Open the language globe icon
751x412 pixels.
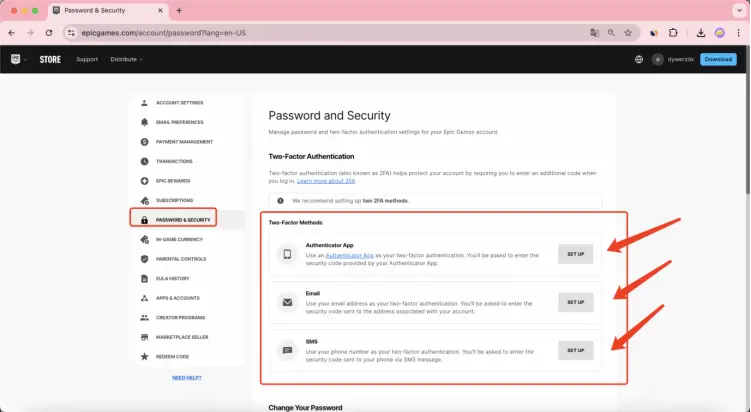coord(639,59)
